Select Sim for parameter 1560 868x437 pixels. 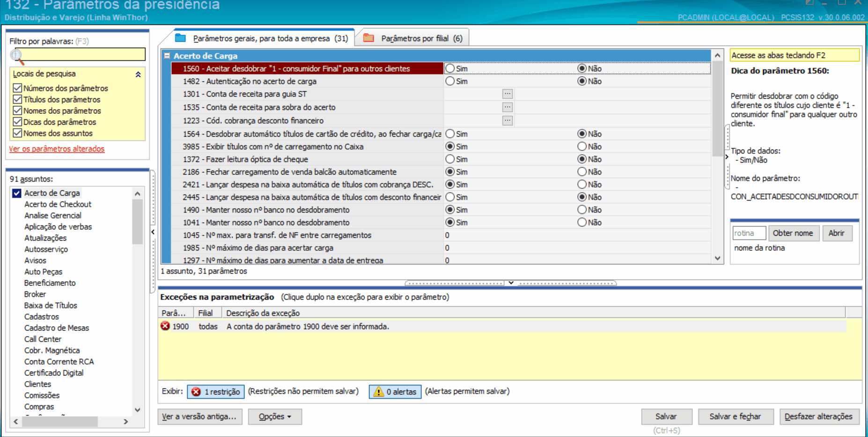450,68
